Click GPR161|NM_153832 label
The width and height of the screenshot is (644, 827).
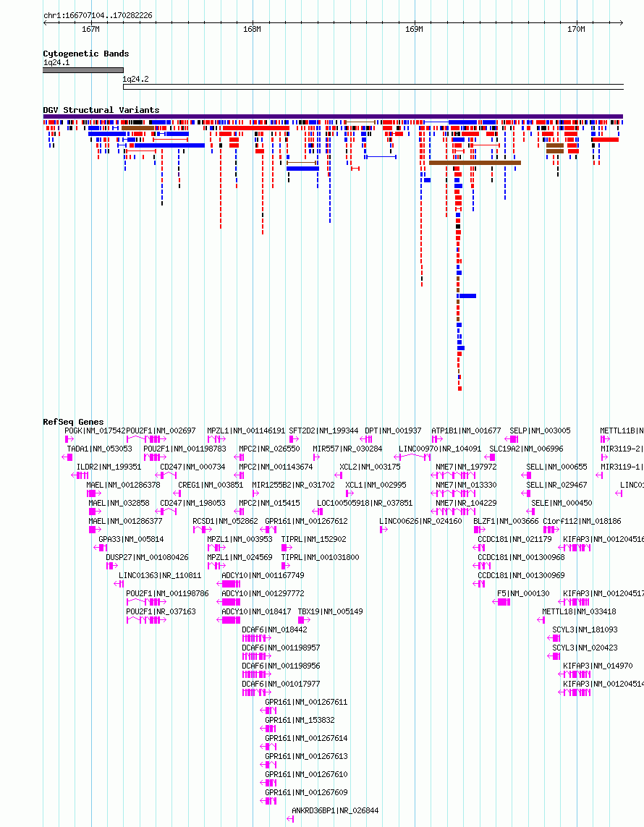[300, 720]
